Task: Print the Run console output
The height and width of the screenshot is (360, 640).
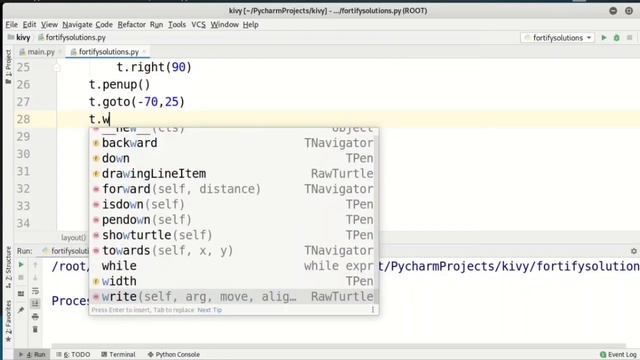Action: 35,316
